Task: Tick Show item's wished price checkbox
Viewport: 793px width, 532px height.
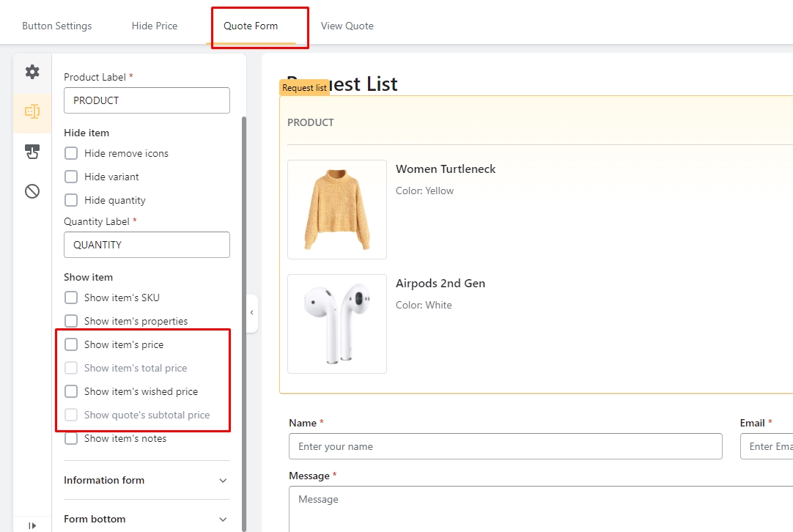Action: [71, 391]
